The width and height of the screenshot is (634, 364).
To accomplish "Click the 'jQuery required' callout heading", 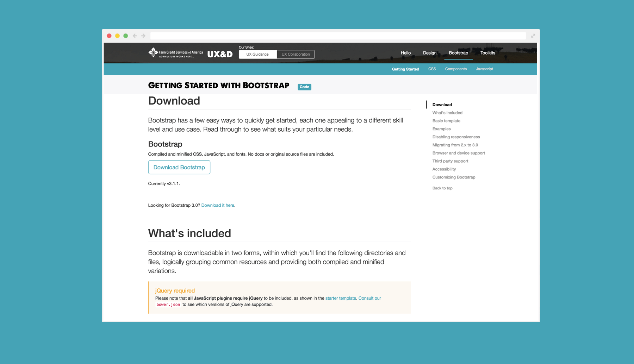I will (175, 291).
